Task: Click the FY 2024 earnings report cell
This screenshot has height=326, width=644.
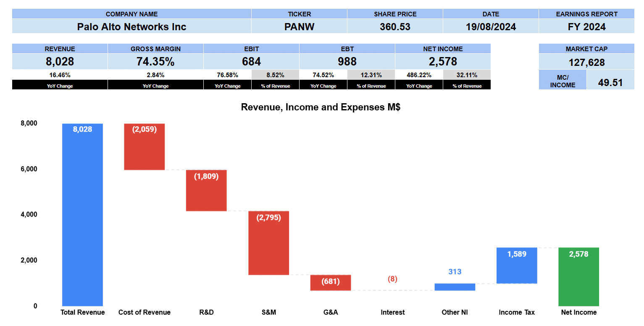Action: pyautogui.click(x=586, y=27)
